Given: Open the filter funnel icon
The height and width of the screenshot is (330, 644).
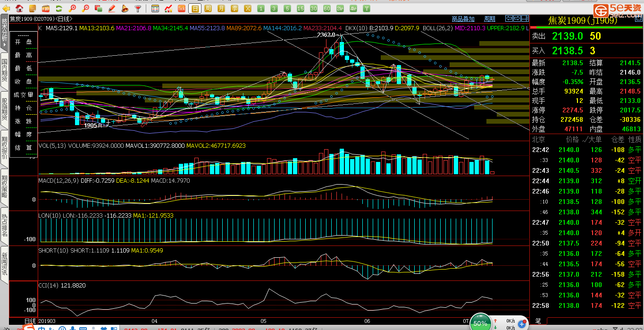Looking at the screenshot, I should click(138, 8).
